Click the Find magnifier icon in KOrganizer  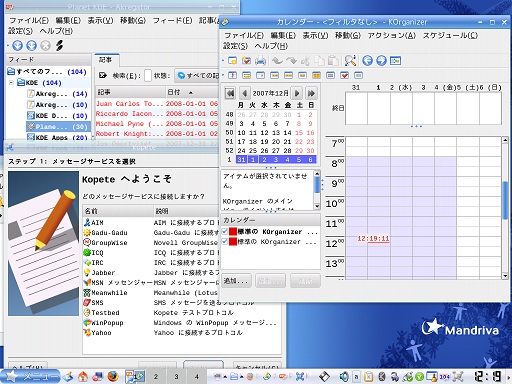[x=350, y=61]
